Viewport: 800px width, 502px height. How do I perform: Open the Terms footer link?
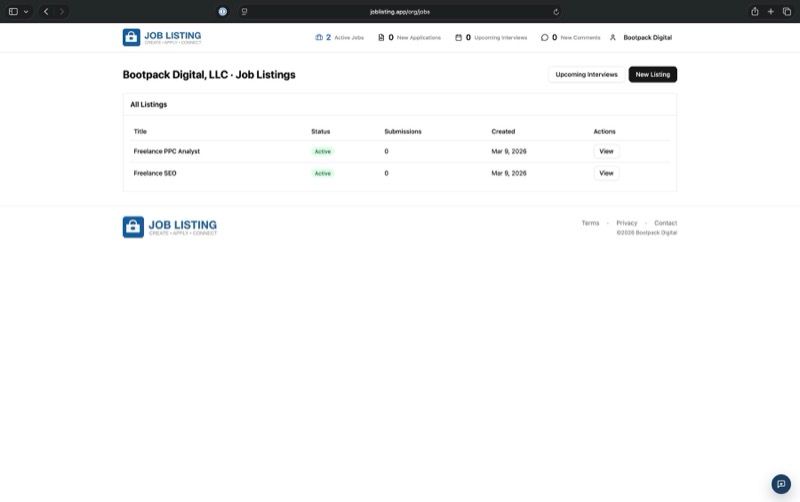click(x=590, y=223)
